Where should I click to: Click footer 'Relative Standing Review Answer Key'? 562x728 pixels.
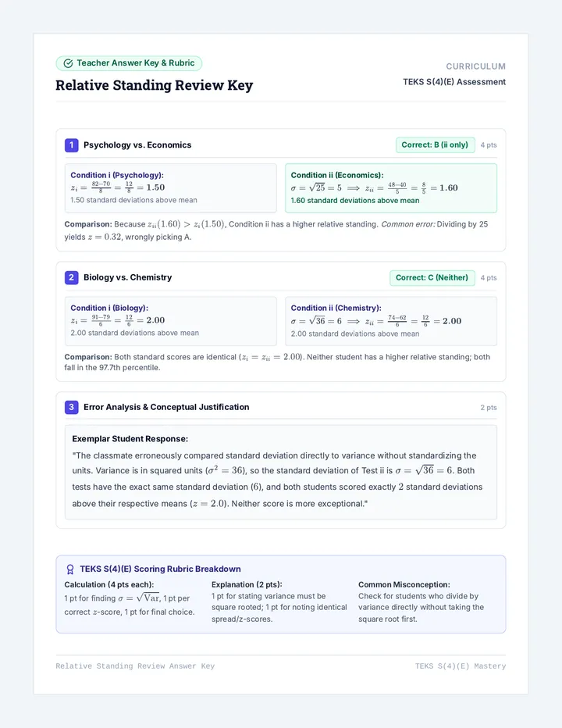(135, 666)
